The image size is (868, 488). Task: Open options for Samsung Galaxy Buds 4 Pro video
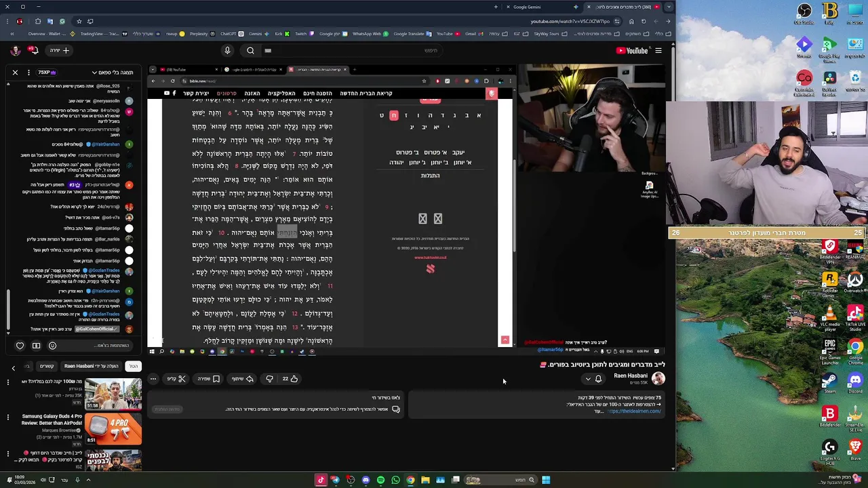[8, 418]
